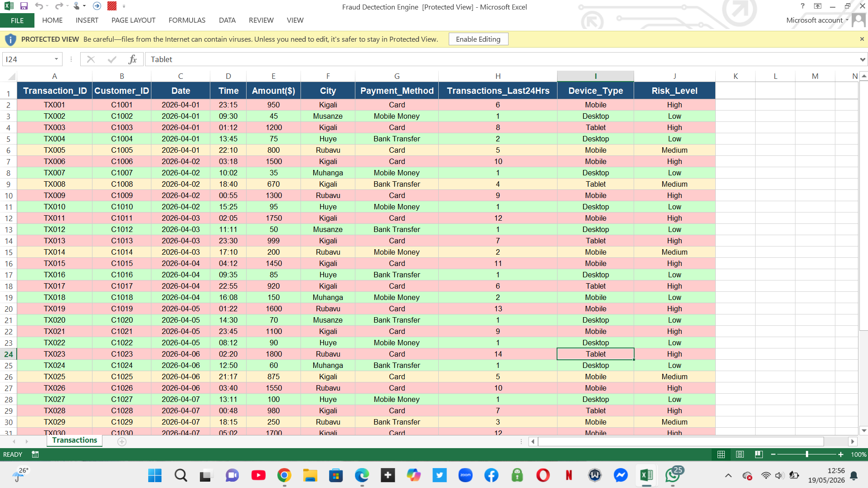This screenshot has width=868, height=488.
Task: Expand the formula bar chevron
Action: pyautogui.click(x=862, y=59)
